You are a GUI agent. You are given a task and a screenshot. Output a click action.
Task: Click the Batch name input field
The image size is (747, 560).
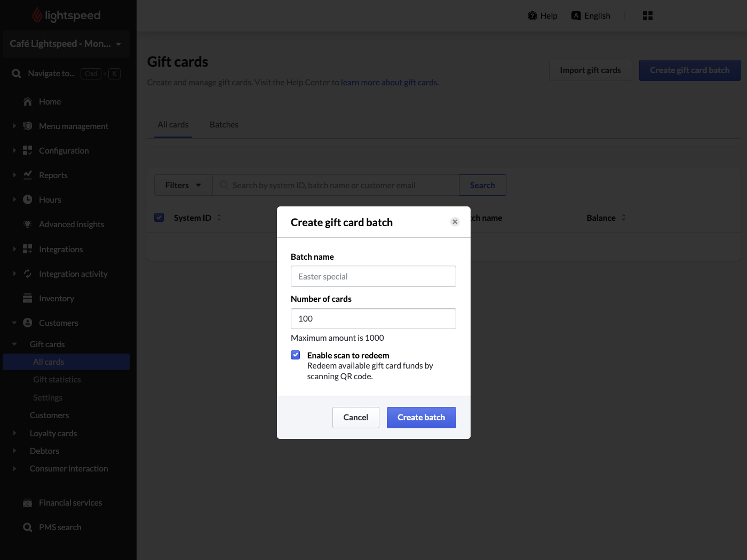point(373,276)
